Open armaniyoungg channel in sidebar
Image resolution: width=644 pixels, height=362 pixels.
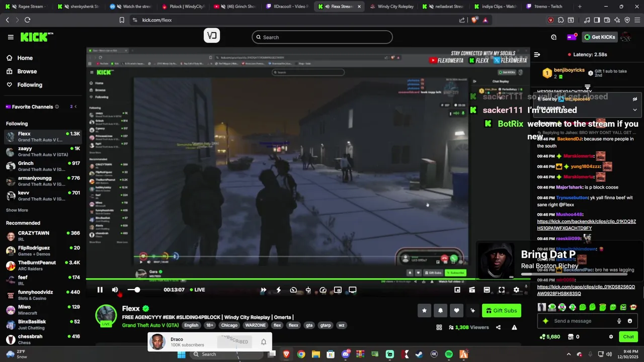(43, 180)
